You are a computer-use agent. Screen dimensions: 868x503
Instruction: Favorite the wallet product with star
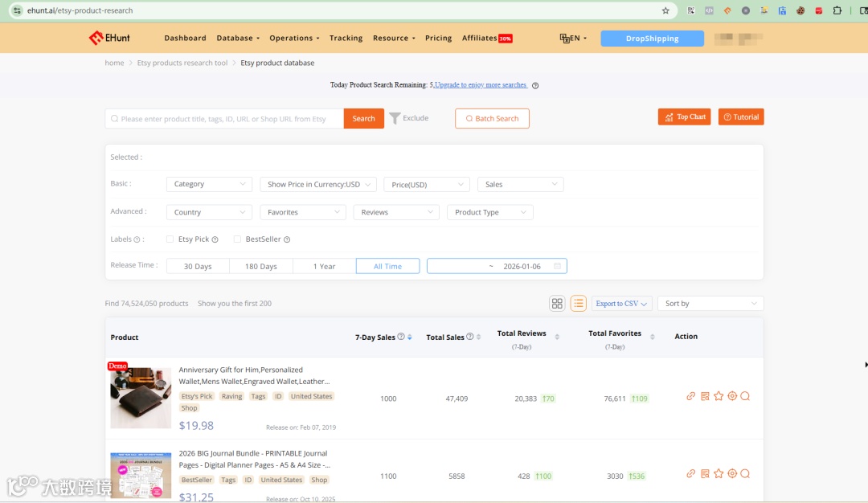click(719, 396)
